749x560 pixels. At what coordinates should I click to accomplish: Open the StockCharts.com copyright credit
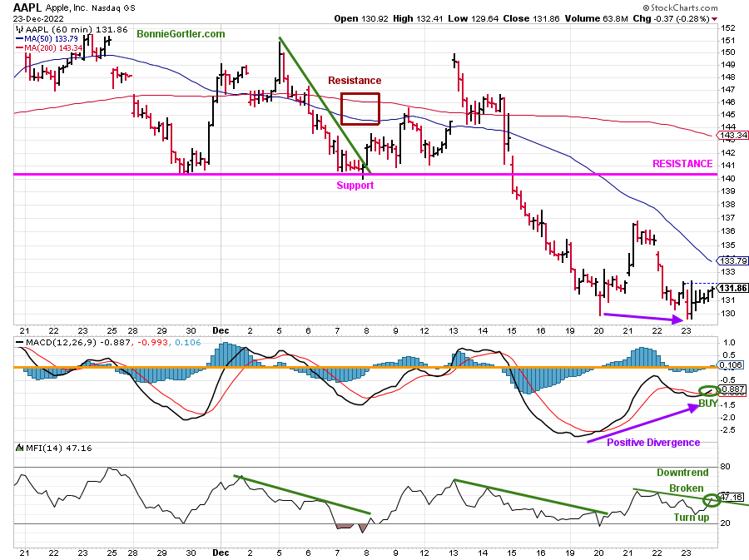(680, 7)
